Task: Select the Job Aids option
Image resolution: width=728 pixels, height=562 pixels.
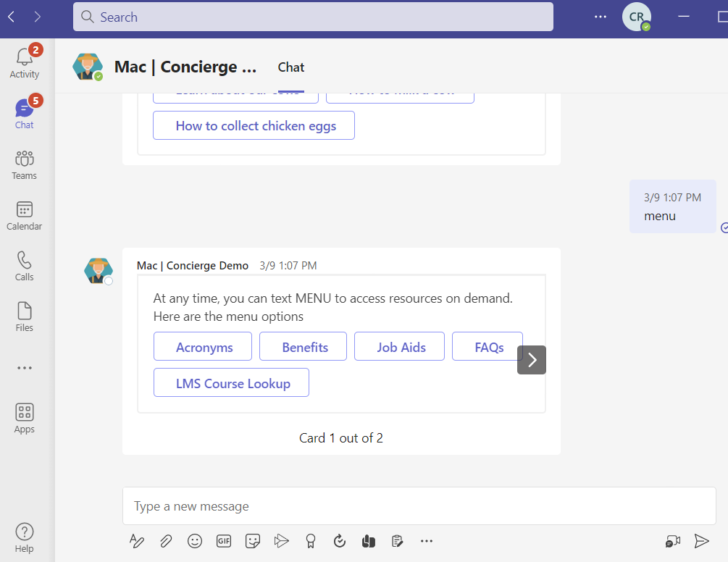Action: [399, 346]
